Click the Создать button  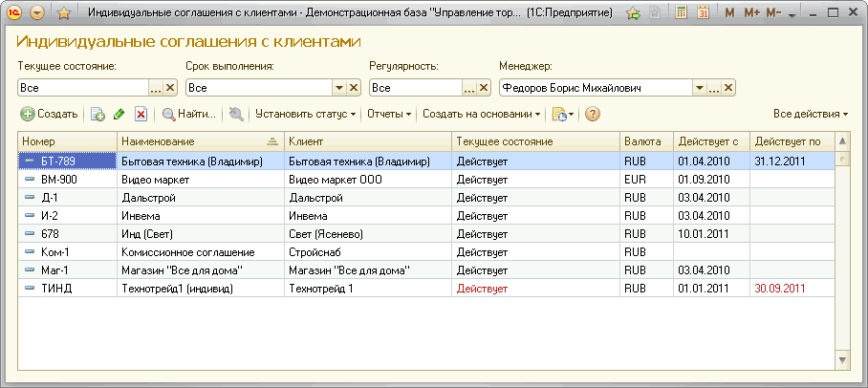point(50,115)
